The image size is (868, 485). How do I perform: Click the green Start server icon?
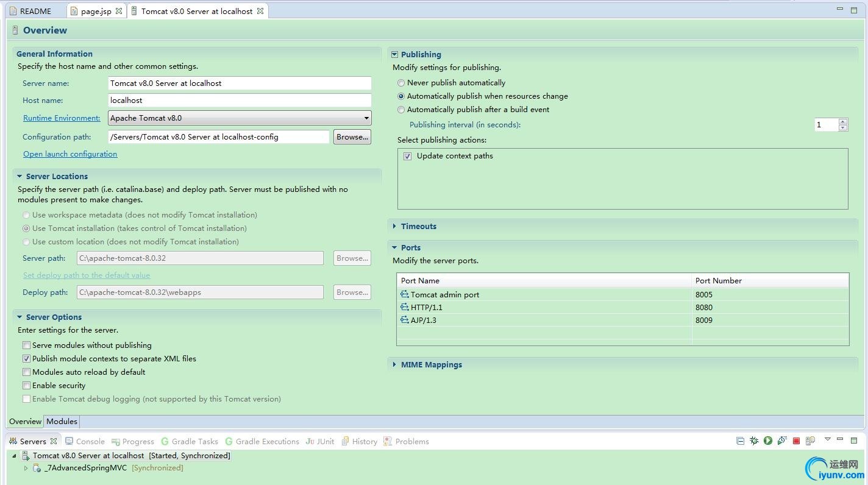pos(768,441)
